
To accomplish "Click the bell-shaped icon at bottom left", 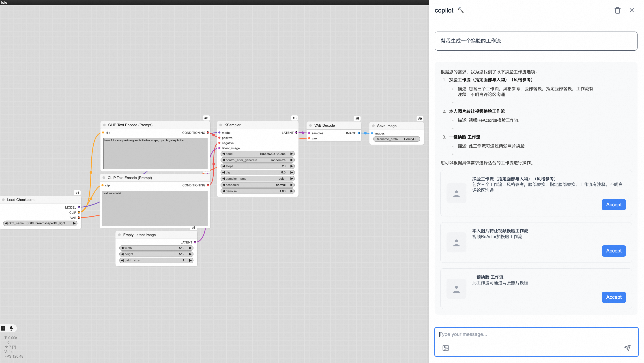I will click(x=11, y=328).
